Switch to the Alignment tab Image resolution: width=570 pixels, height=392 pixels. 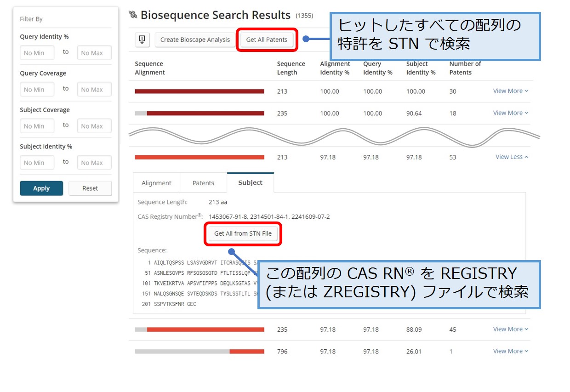click(x=156, y=183)
